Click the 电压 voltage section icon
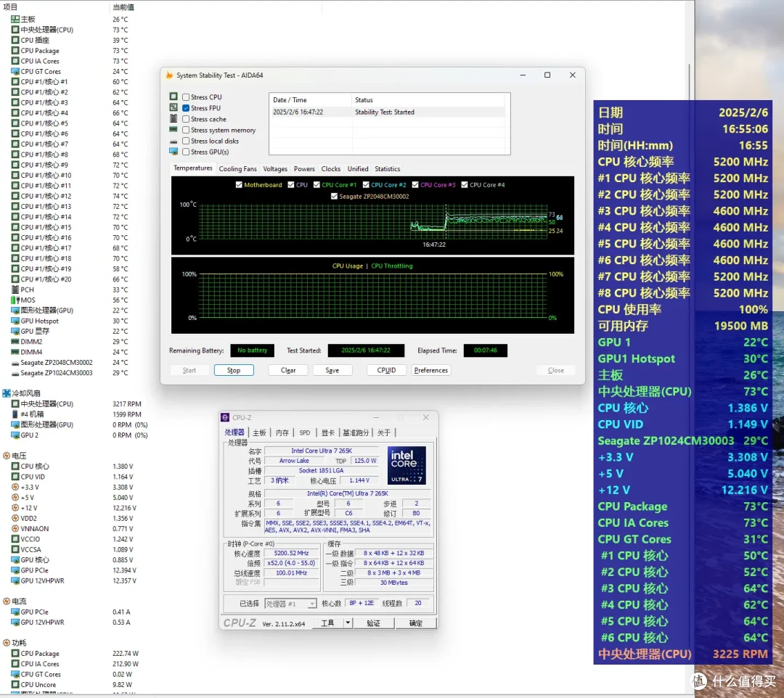The height and width of the screenshot is (698, 784). (7, 456)
